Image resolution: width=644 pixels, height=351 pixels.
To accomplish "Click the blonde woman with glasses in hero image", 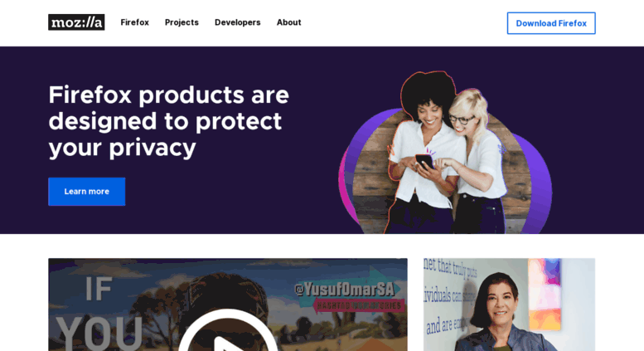I will point(477,160).
